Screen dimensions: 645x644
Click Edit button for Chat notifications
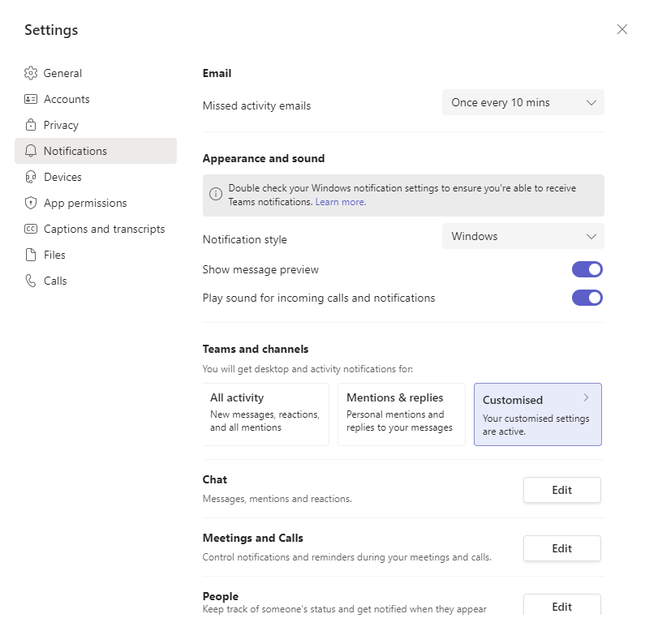[x=561, y=490]
